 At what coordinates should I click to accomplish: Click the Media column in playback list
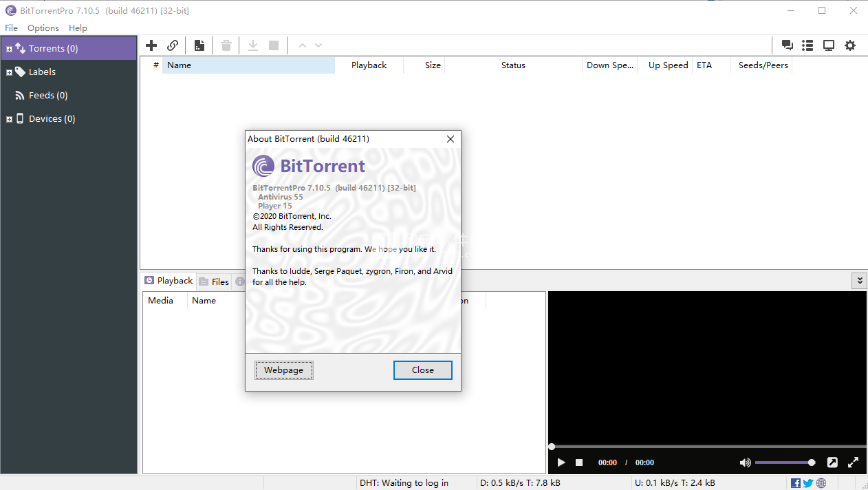pos(165,301)
